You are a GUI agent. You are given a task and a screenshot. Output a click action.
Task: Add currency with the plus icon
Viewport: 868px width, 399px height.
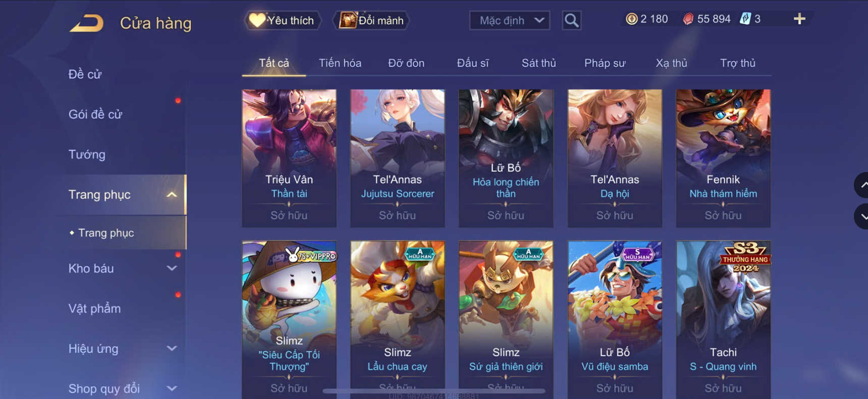pos(799,19)
